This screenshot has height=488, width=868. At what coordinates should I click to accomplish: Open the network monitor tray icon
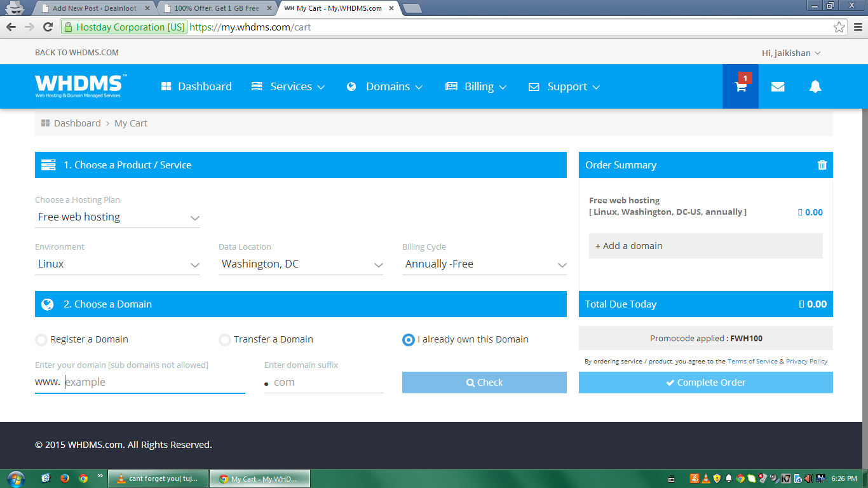[820, 478]
